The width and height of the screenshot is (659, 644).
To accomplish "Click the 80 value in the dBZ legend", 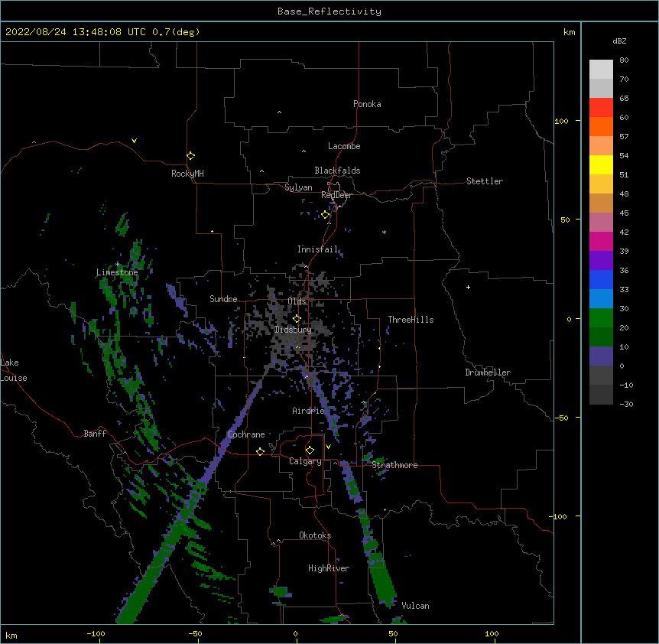I will pos(624,60).
